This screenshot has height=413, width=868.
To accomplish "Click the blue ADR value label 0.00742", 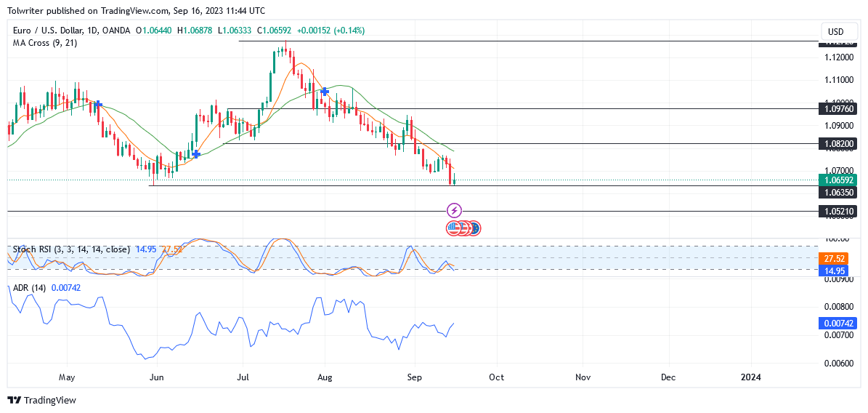I will (x=837, y=324).
